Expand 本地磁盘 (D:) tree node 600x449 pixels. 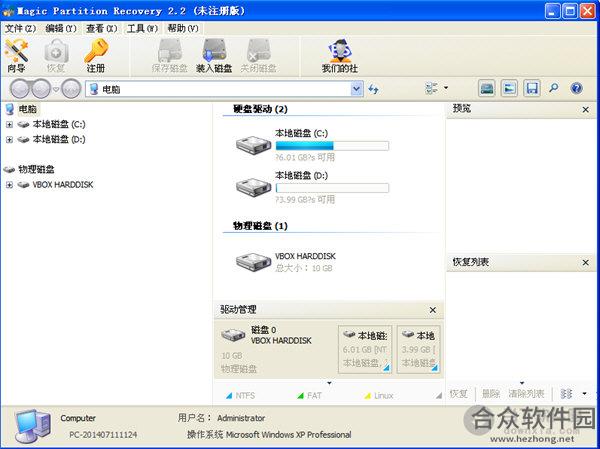click(x=10, y=140)
